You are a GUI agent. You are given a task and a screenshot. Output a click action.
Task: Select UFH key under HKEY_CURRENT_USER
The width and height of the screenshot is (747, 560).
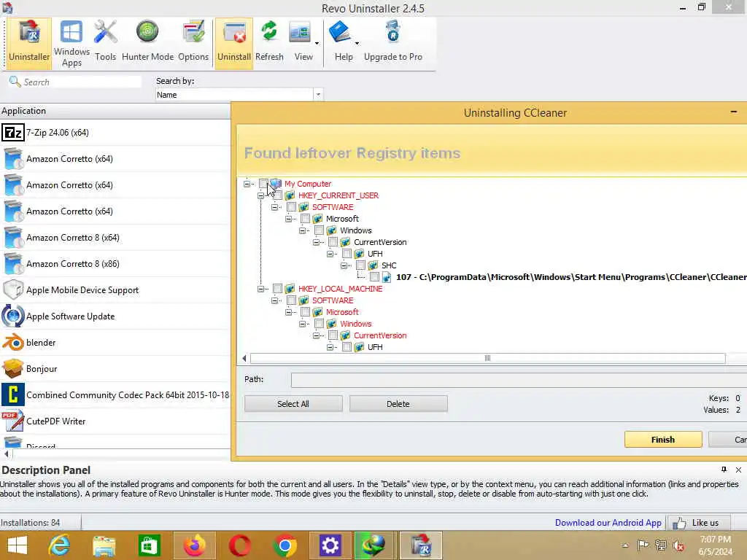tap(375, 254)
